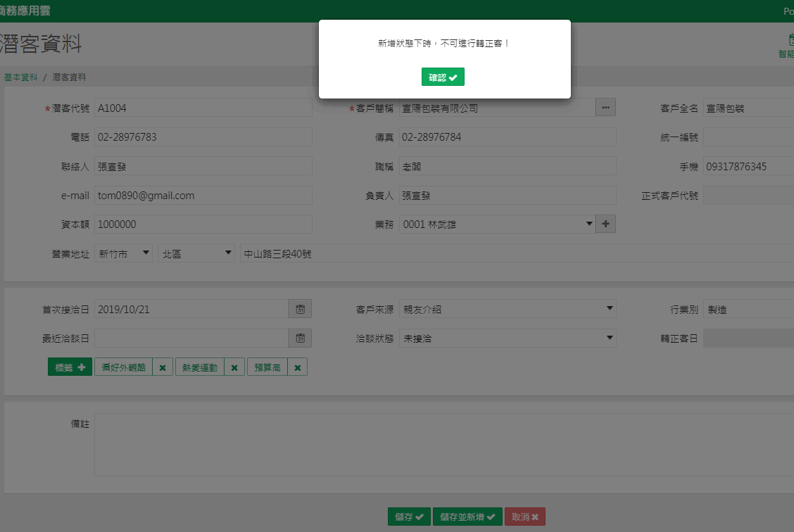Expand the 洽談狀態 dropdown
Screen dimensions: 794x532
pyautogui.click(x=508, y=338)
